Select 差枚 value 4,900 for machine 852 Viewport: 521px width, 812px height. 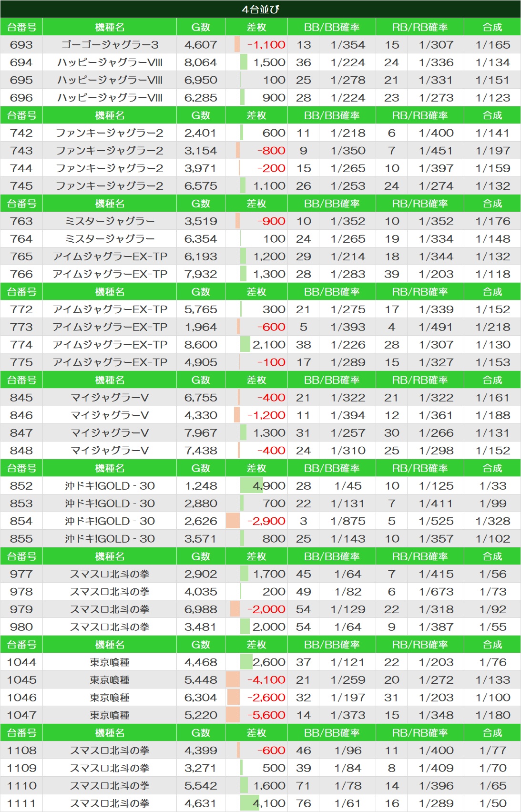(269, 486)
